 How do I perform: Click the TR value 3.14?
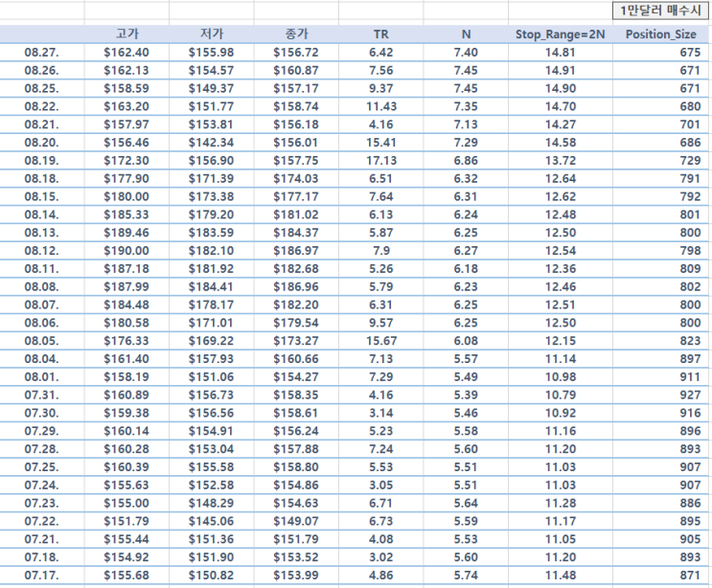pos(381,413)
